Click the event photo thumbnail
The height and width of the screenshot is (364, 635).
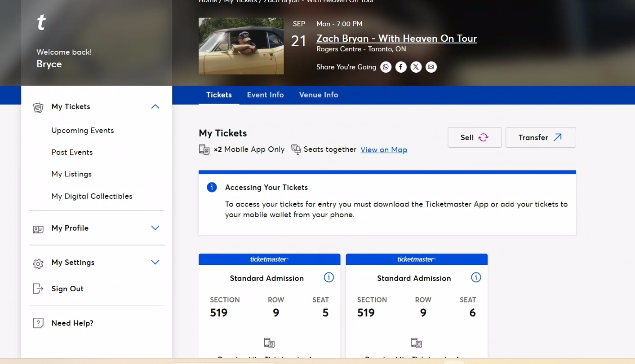point(241,46)
